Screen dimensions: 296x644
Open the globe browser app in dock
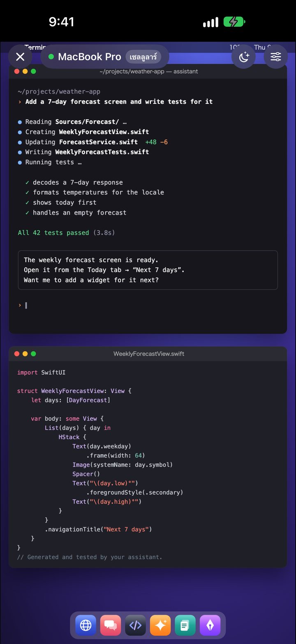point(86,625)
